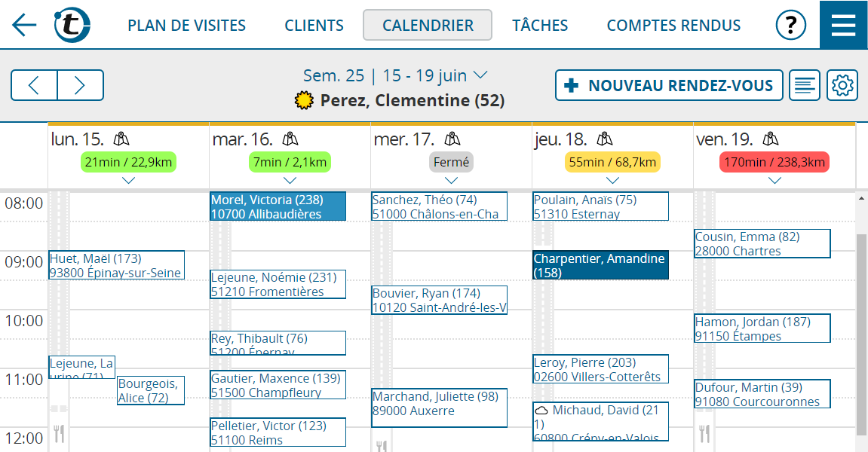The width and height of the screenshot is (868, 452).
Task: Open the hamburger main menu
Action: pos(843,25)
